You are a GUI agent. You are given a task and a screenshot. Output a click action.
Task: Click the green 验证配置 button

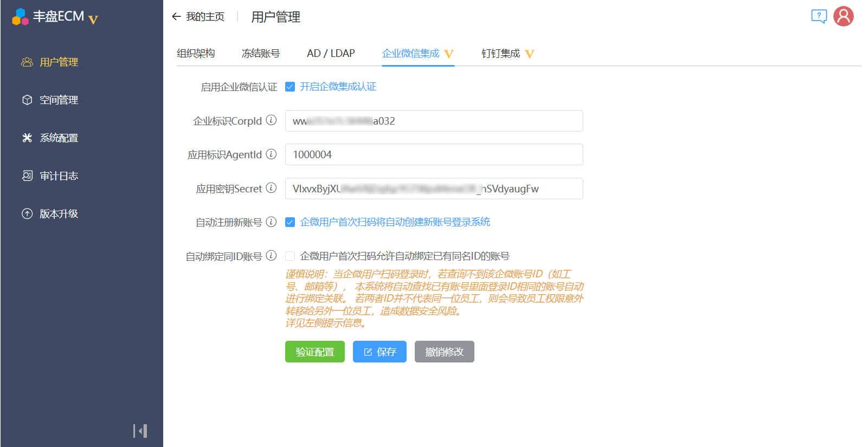click(314, 352)
